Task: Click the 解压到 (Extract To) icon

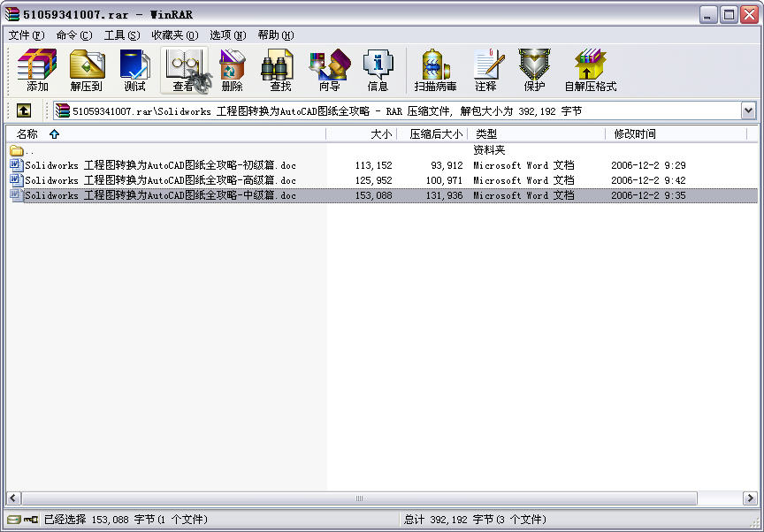Action: [87, 71]
